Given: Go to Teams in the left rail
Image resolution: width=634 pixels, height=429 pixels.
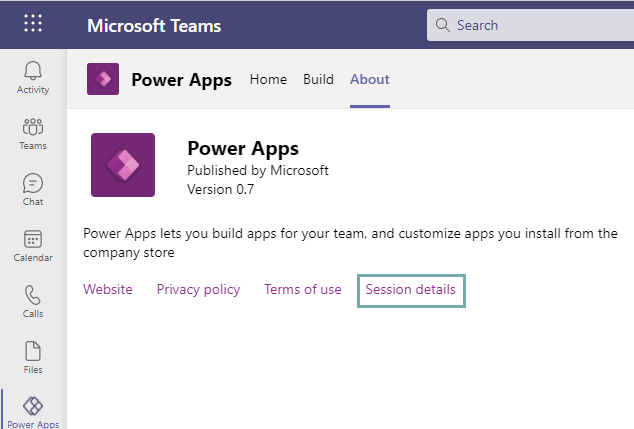Looking at the screenshot, I should coord(33,133).
